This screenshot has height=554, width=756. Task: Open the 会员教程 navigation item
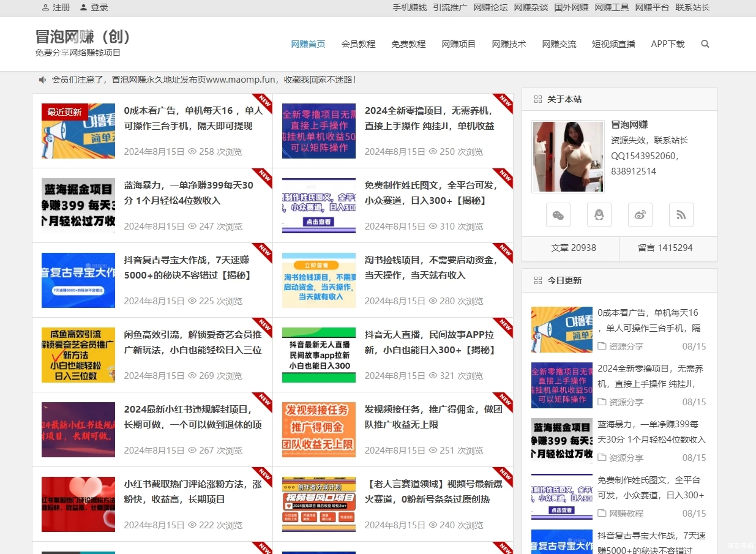358,43
